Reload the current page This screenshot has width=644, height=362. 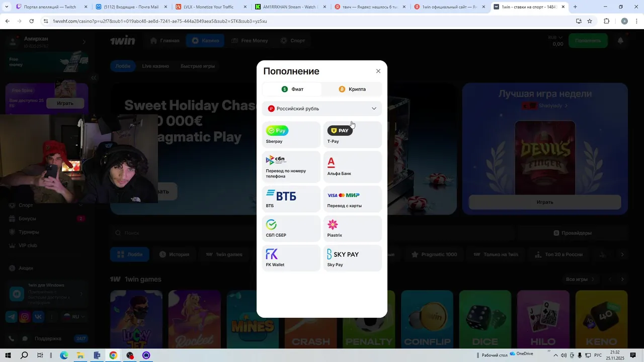pyautogui.click(x=31, y=21)
